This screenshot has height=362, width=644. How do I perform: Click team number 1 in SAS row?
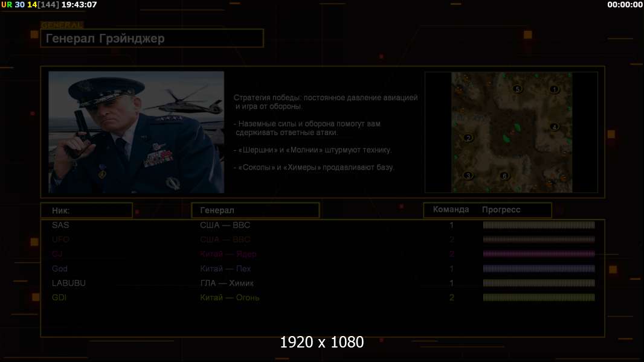coord(451,225)
